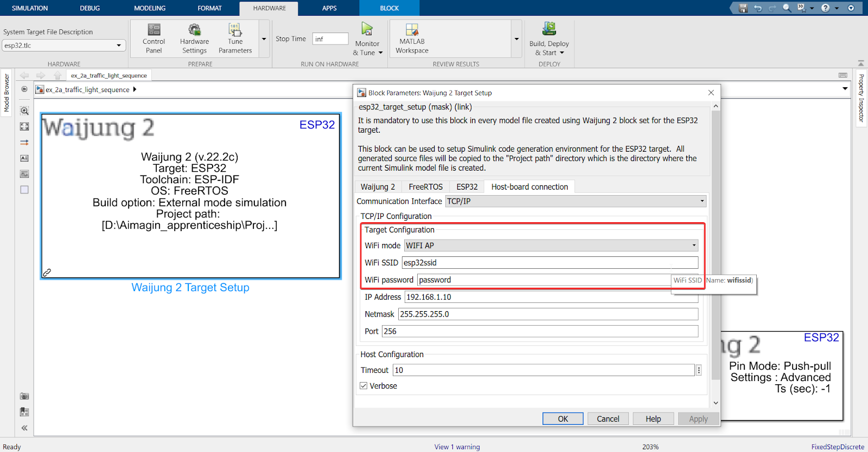Expand Build, Deploy & Start dropdown arrow
The width and height of the screenshot is (868, 452).
click(x=562, y=53)
